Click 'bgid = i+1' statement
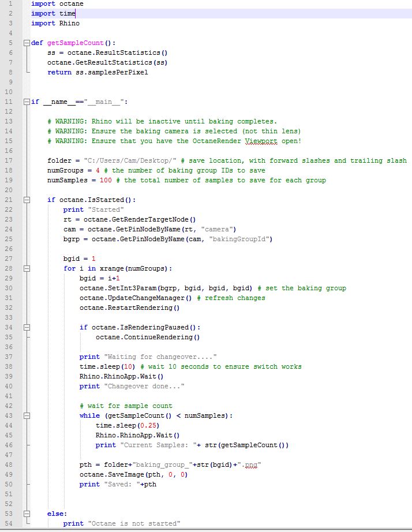The height and width of the screenshot is (532, 412). 99,279
